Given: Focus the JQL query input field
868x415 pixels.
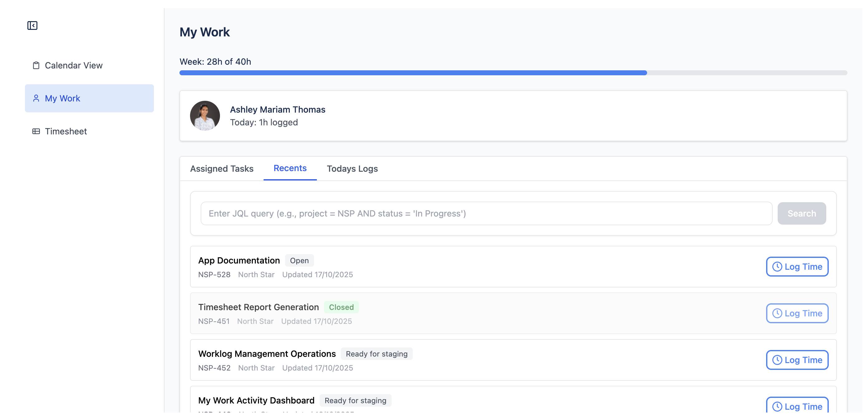Looking at the screenshot, I should (486, 213).
